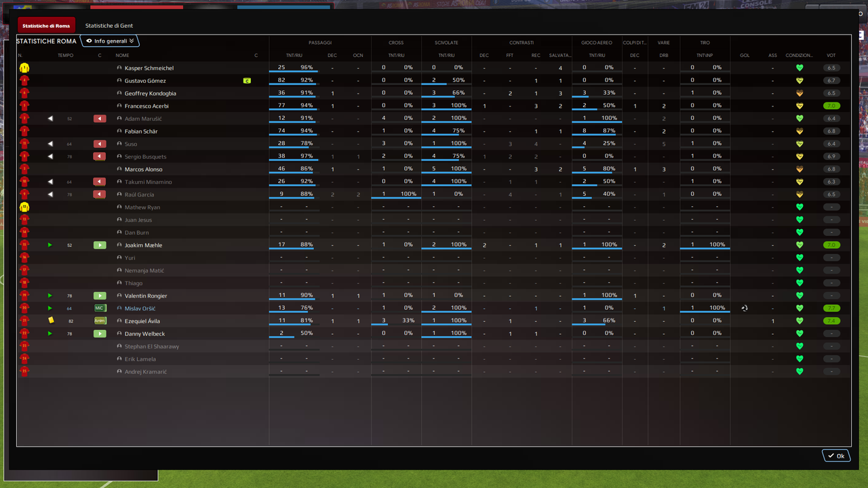This screenshot has width=868, height=488.
Task: Select the Nemanja Matić row
Action: (434, 270)
